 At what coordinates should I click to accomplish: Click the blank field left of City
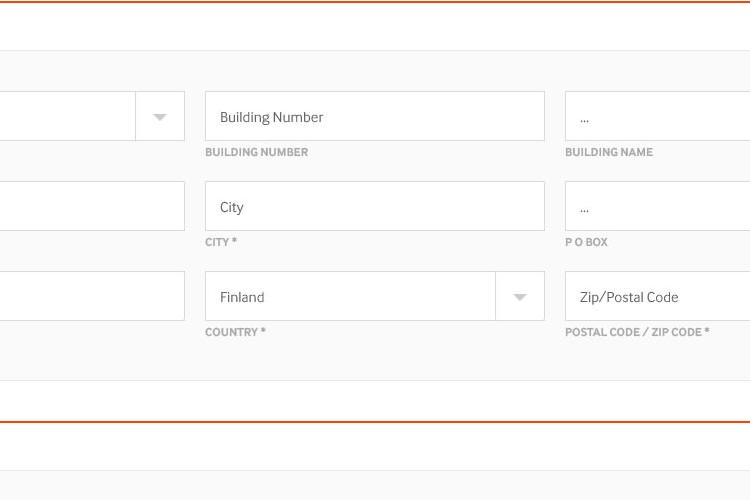(92, 207)
